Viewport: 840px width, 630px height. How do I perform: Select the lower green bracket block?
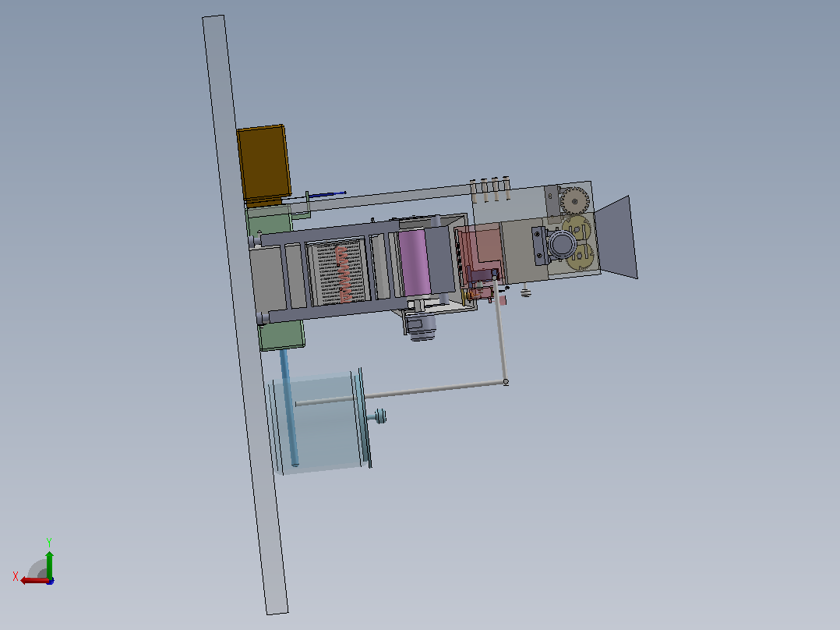tap(282, 335)
